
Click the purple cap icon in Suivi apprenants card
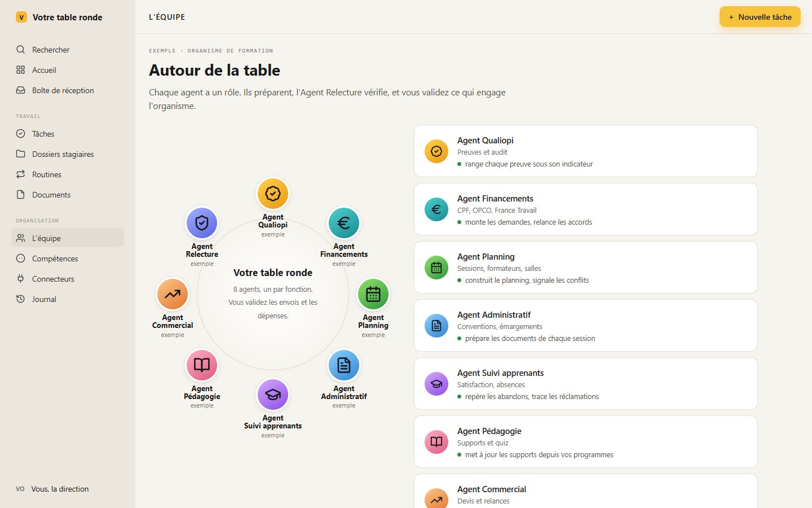[x=436, y=384]
